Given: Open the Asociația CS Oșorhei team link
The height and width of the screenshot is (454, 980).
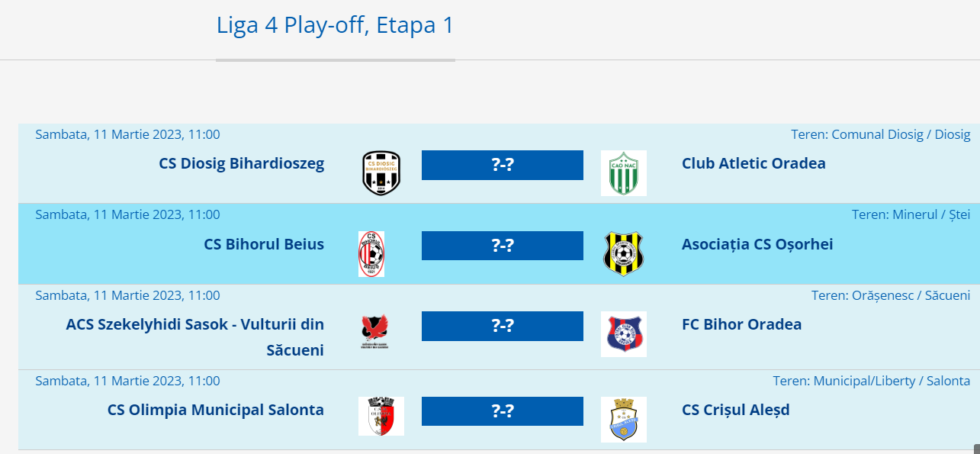Looking at the screenshot, I should point(757,244).
